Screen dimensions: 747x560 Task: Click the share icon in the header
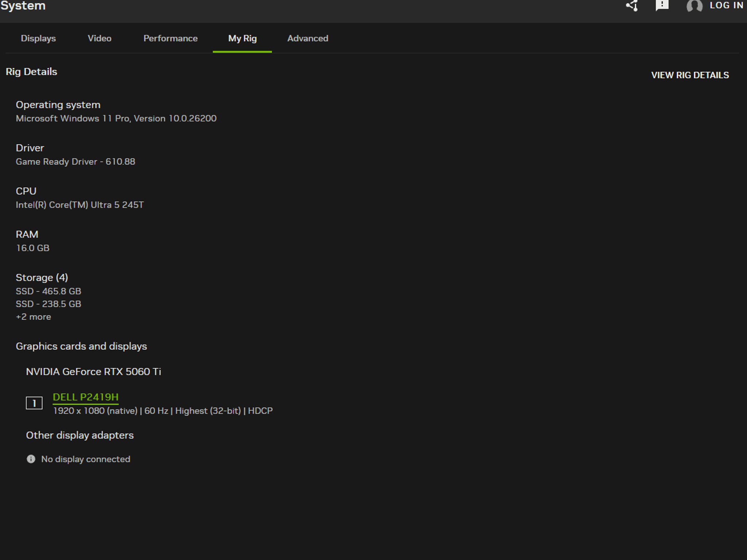pyautogui.click(x=632, y=5)
